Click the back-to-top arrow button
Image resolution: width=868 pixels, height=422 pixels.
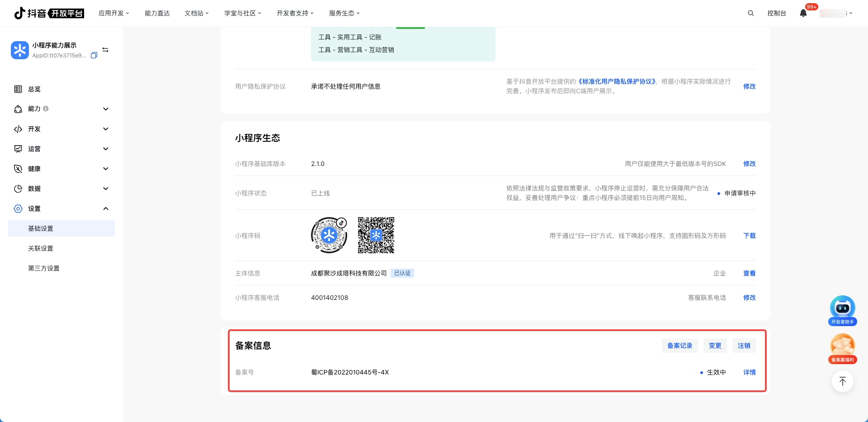tap(842, 381)
